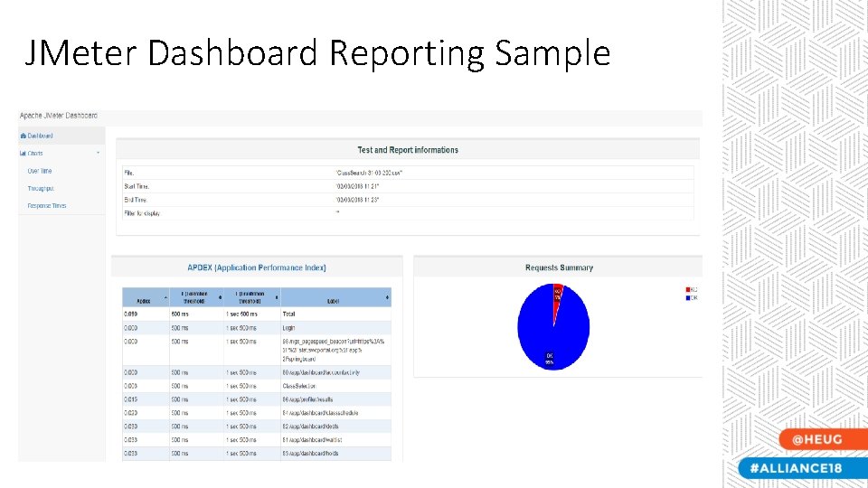Select the Login row label
The image size is (868, 488).
tap(288, 328)
